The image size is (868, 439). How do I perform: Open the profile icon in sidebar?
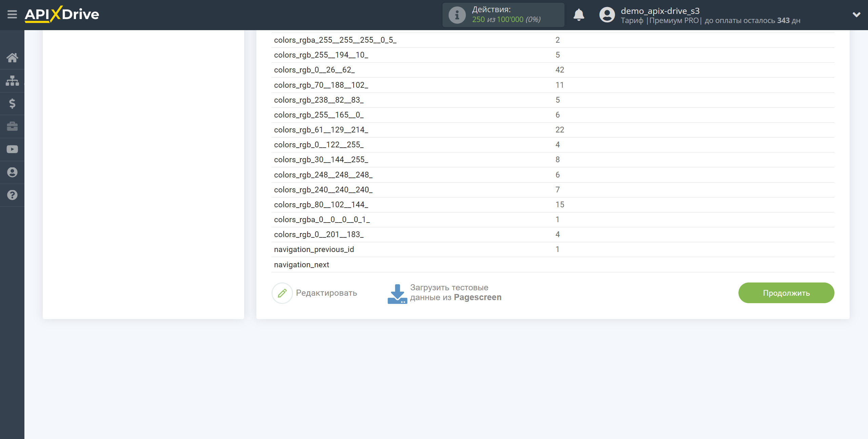point(12,172)
